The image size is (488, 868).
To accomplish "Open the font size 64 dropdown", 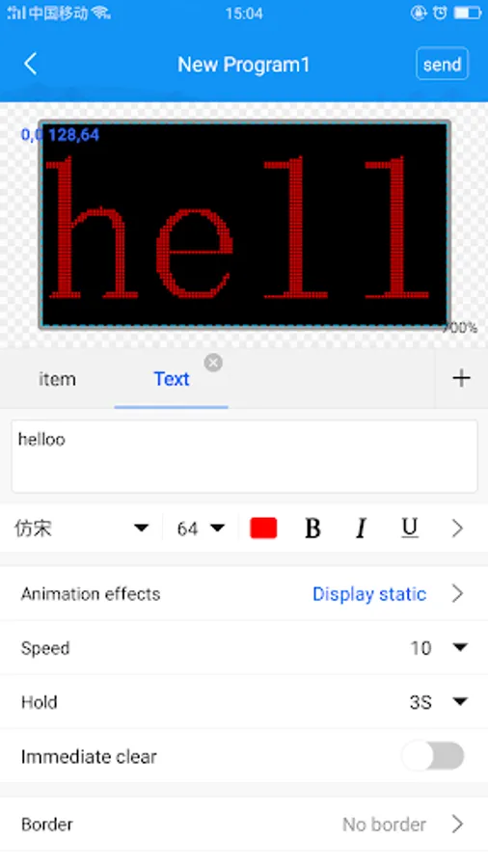I will pos(201,529).
